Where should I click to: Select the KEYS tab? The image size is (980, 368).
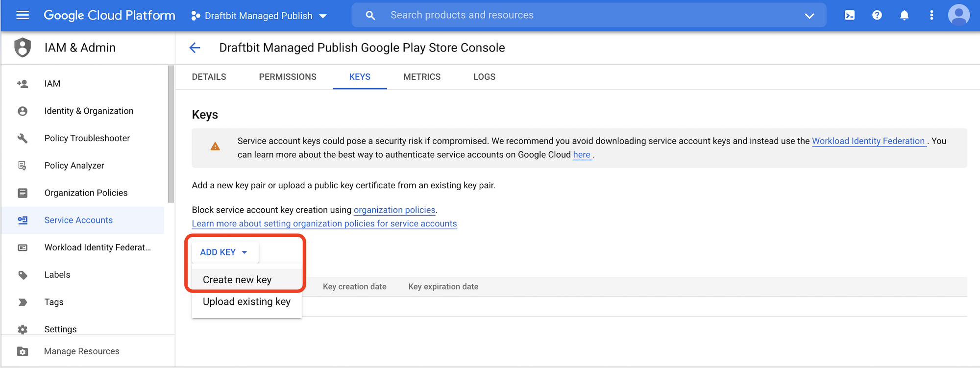[360, 77]
